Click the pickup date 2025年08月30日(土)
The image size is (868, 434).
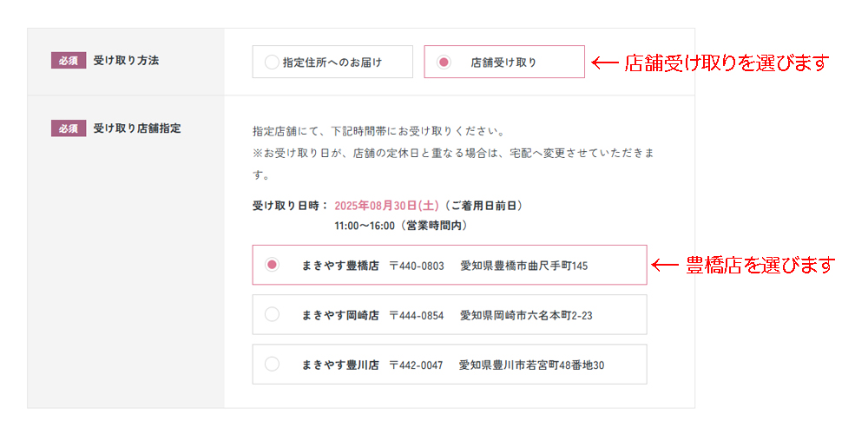385,207
